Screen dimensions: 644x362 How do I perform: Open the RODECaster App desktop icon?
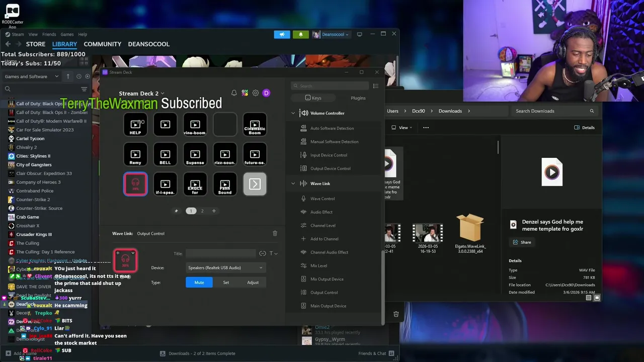pos(13,15)
